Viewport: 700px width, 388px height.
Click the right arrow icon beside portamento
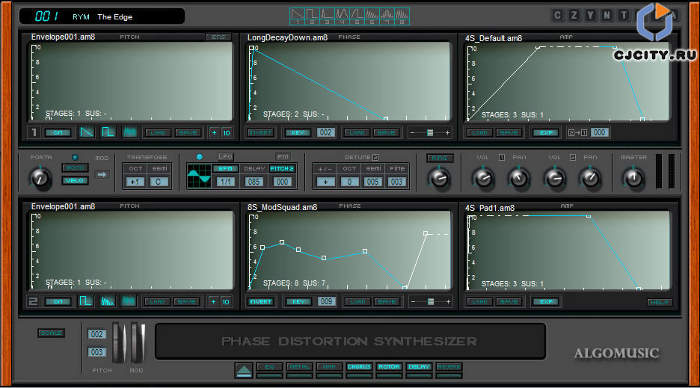point(102,175)
